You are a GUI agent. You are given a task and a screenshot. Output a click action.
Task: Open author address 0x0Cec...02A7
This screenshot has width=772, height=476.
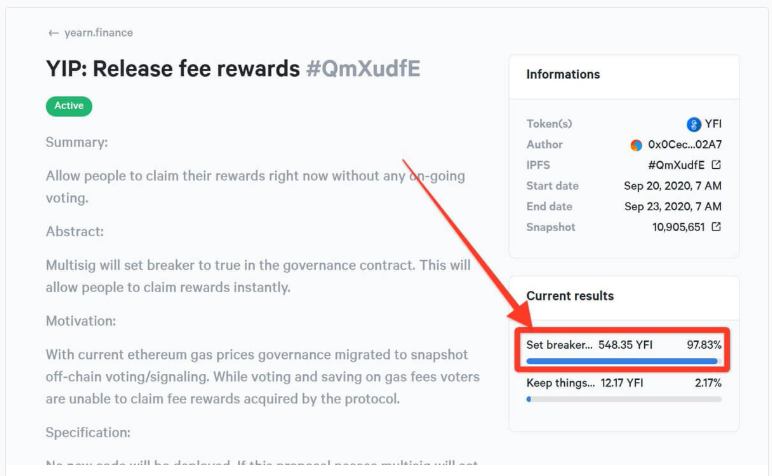684,144
